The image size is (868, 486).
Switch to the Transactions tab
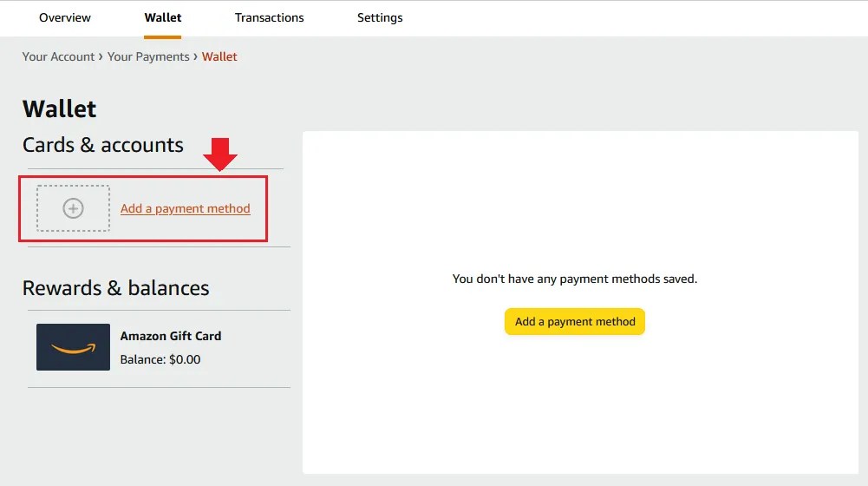(269, 17)
